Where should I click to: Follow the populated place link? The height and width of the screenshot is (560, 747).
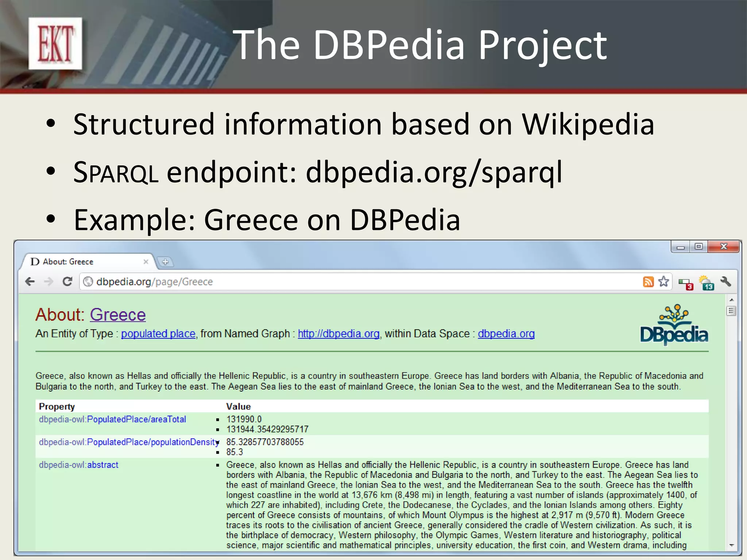[x=158, y=334]
